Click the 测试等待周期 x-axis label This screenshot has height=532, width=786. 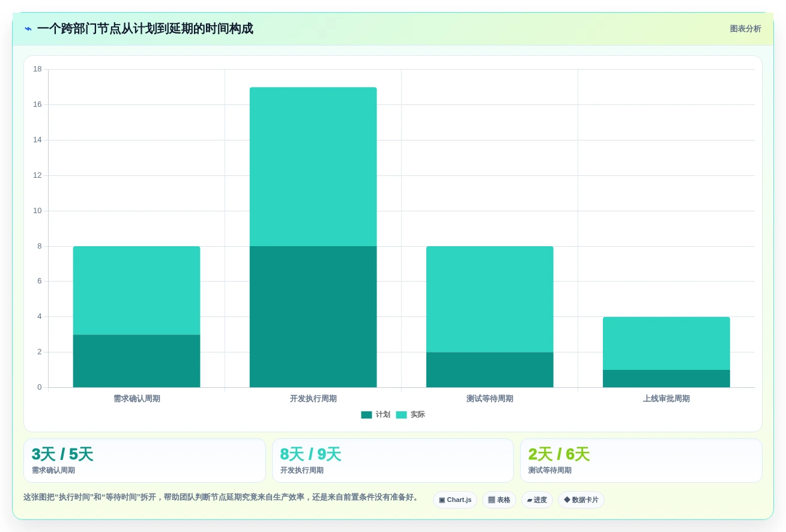(489, 399)
